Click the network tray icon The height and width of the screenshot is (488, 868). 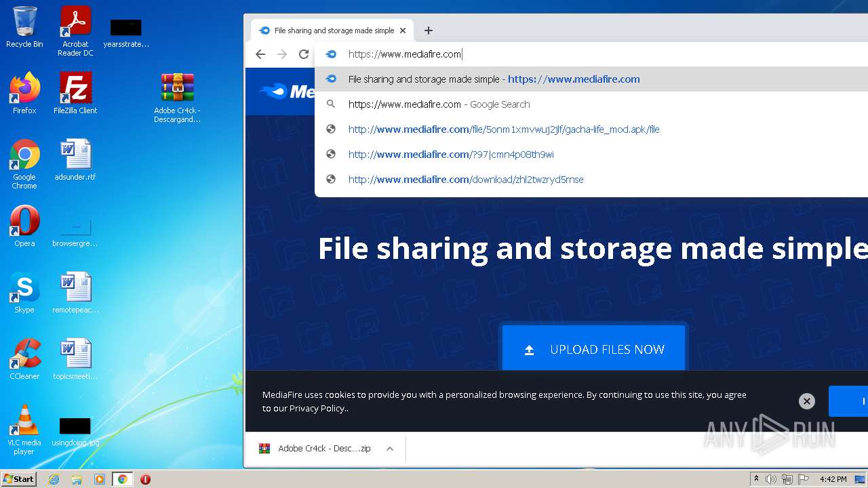click(787, 479)
